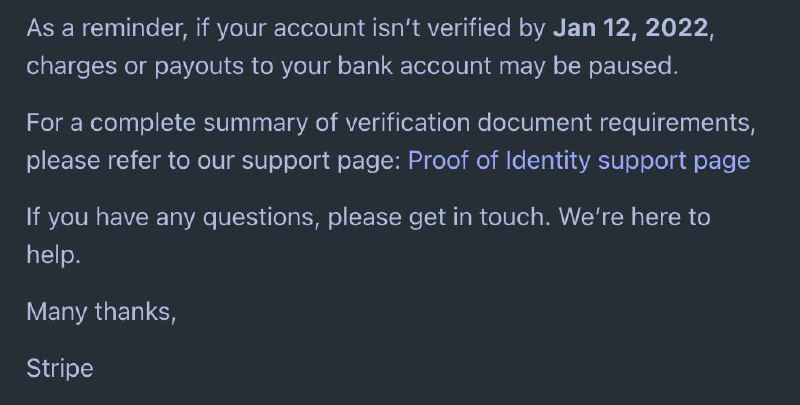Viewport: 800px width, 405px height.
Task: Click the Stripe signature text
Action: (60, 369)
